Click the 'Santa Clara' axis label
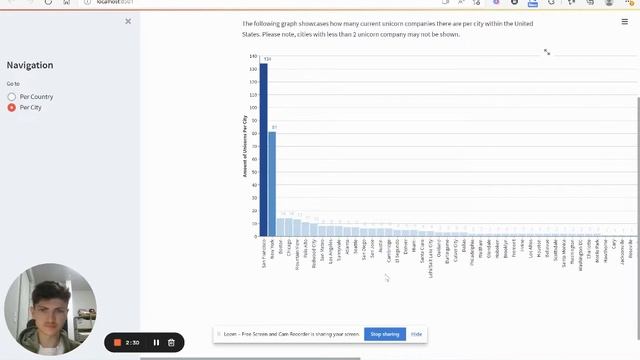The image size is (640, 360). [x=422, y=251]
